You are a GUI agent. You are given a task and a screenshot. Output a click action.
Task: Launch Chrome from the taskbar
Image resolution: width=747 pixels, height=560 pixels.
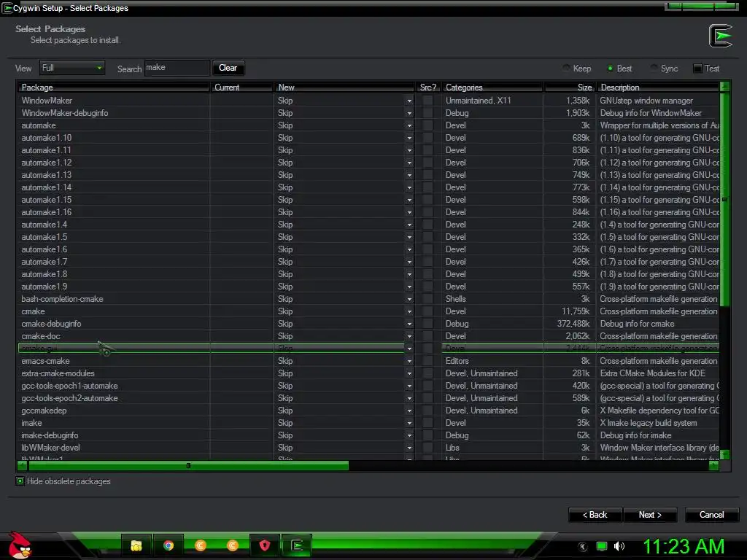(x=169, y=545)
